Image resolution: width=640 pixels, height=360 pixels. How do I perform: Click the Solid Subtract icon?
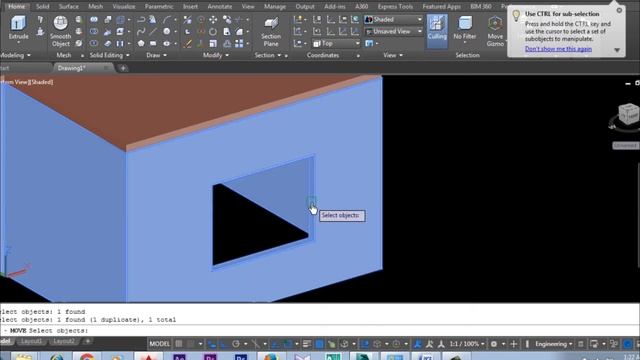coord(94,31)
